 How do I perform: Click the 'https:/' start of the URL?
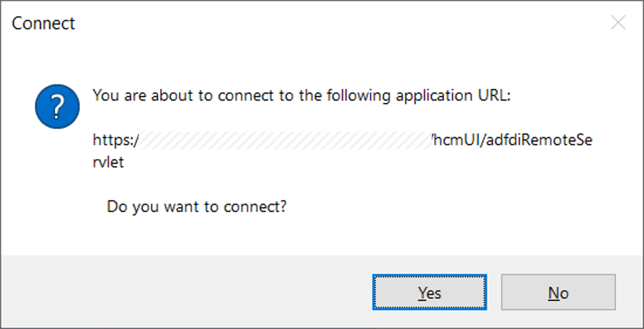116,140
